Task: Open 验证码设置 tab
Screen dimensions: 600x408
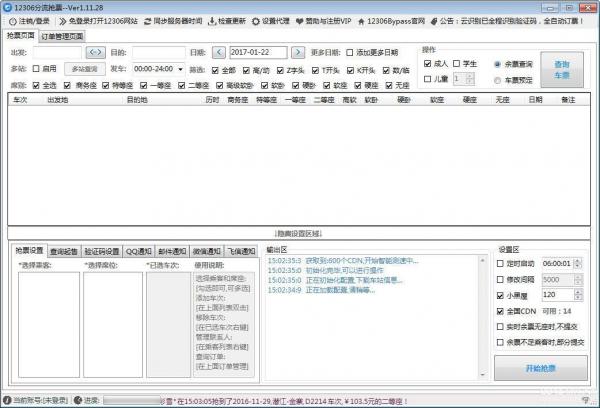Action: (x=102, y=251)
